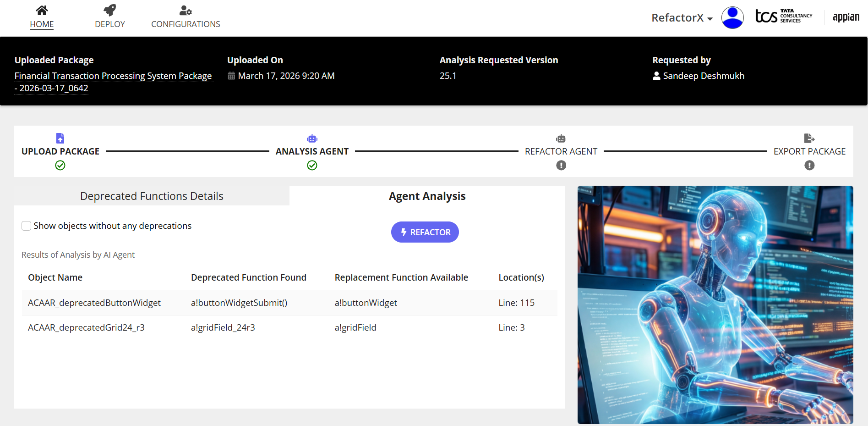This screenshot has width=868, height=426.
Task: Switch to Agent Analysis tab
Action: click(x=427, y=196)
